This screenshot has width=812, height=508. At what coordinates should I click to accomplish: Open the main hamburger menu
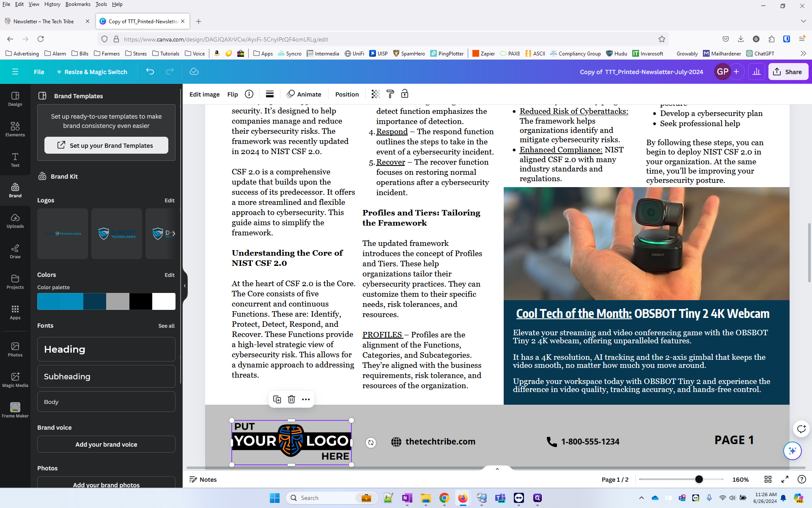15,72
